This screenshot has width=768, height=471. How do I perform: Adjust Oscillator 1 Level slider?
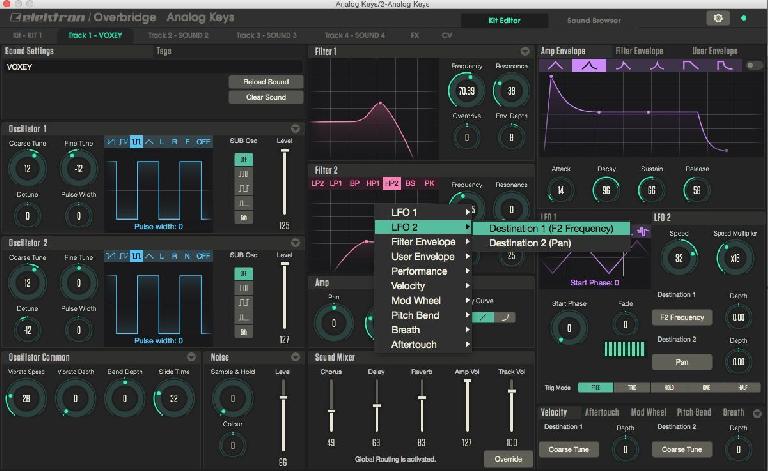pos(284,182)
